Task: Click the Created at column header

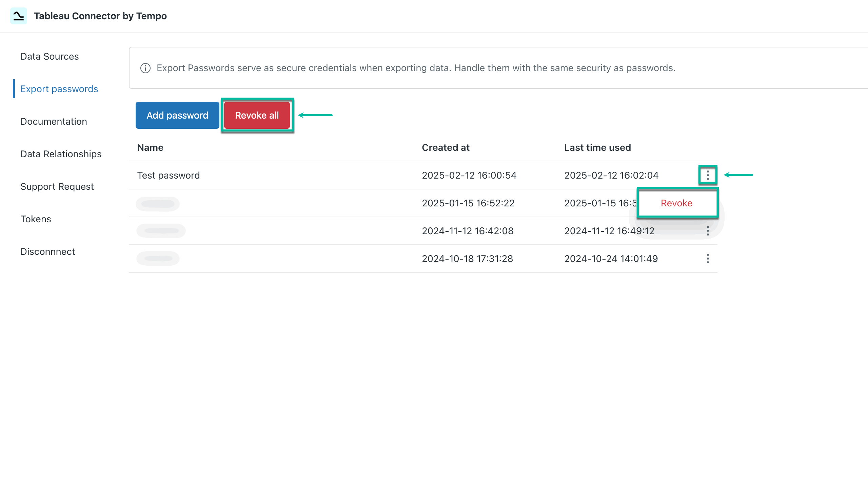Action: [x=446, y=147]
